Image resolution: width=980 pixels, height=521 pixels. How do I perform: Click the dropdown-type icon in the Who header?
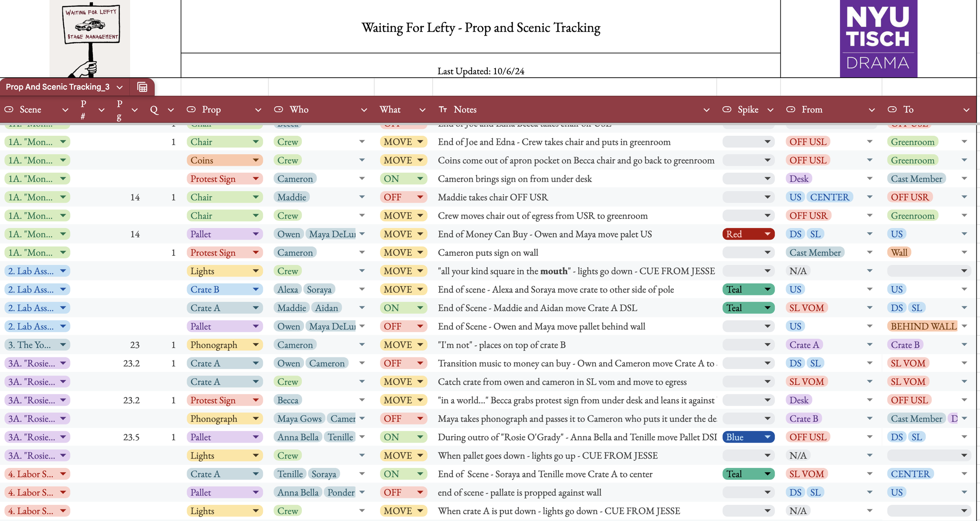click(279, 109)
